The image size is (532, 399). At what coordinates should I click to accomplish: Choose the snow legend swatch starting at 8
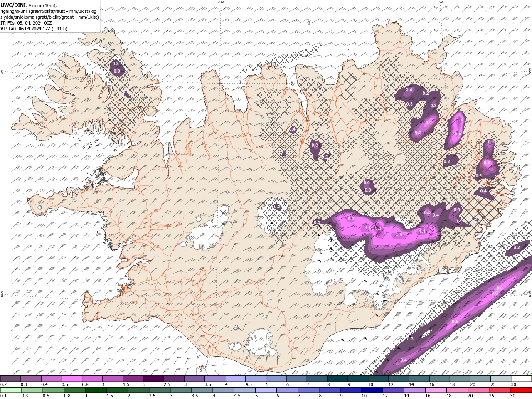coord(337,379)
